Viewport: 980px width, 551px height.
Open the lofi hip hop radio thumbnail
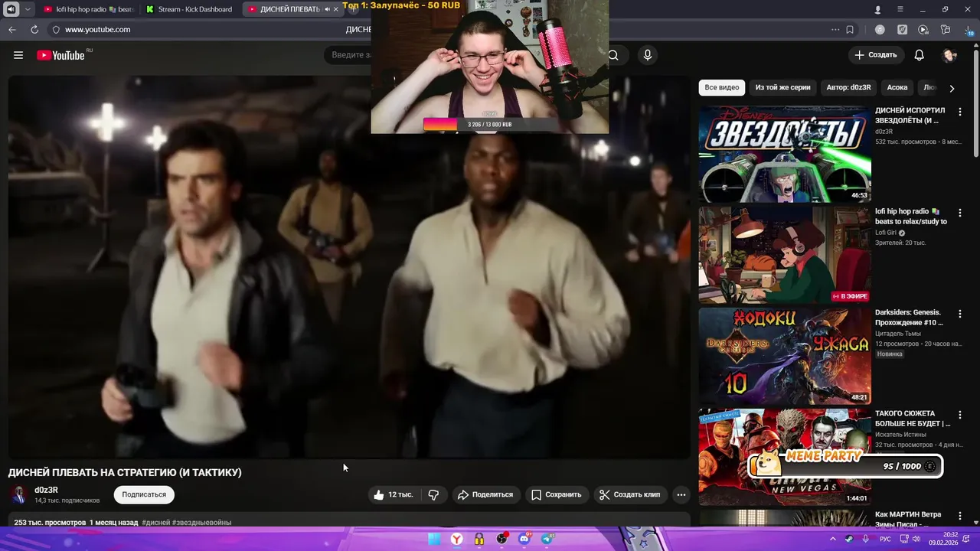point(785,255)
